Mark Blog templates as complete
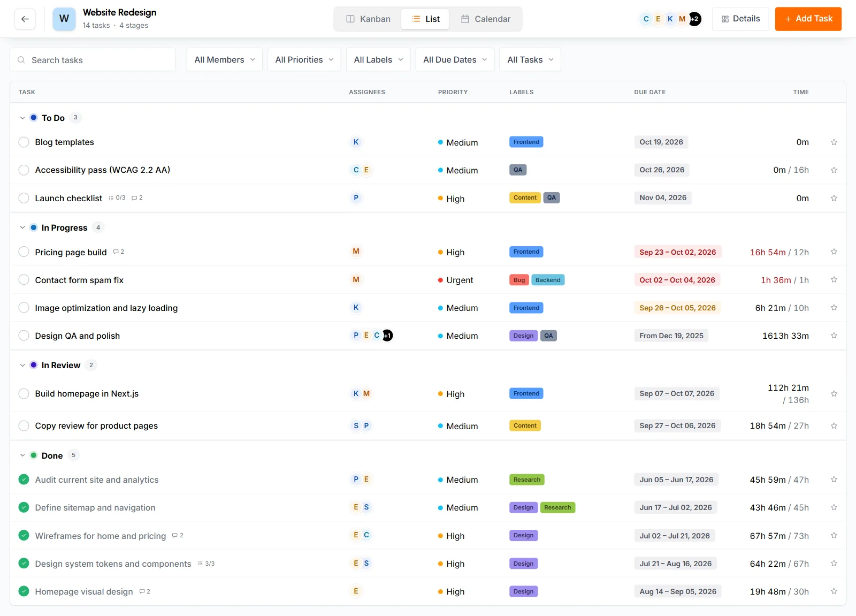Screen dimensions: 856x616 pos(24,142)
